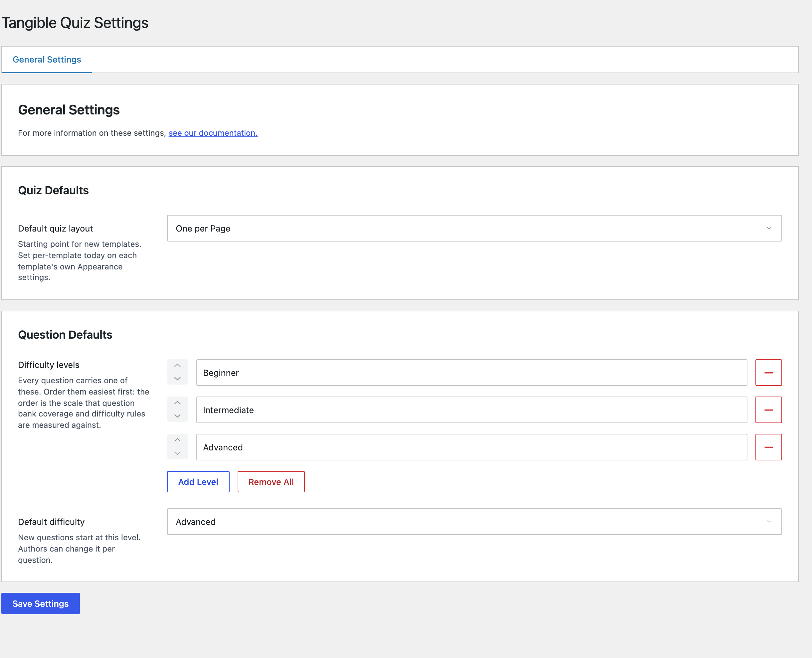Click the Difficulty levels label
Viewport: 812px width, 658px height.
[x=49, y=365]
